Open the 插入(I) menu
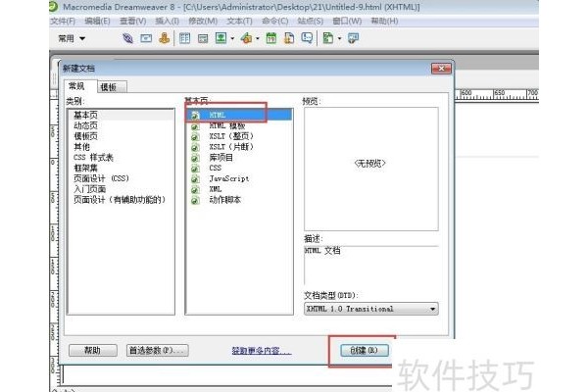The image size is (588, 392). 168,21
